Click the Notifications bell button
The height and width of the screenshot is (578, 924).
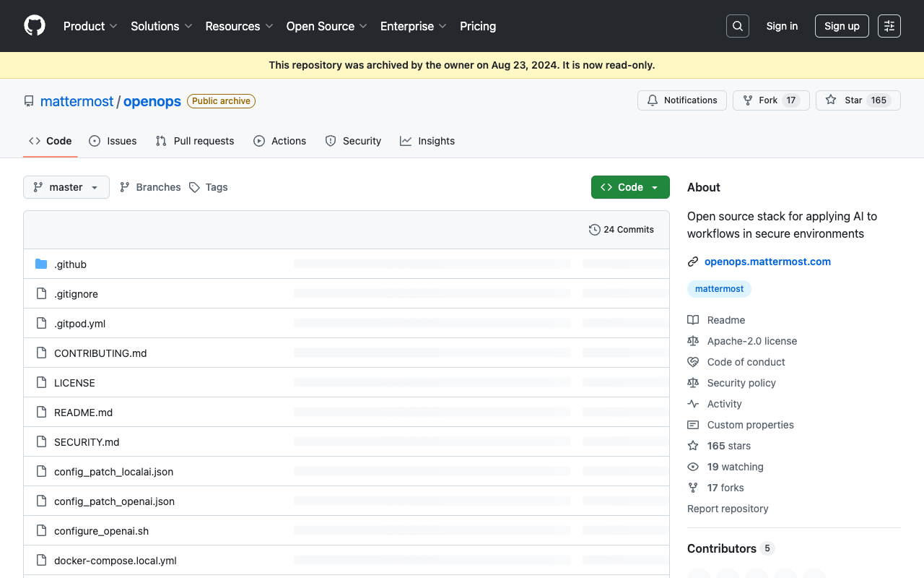click(682, 100)
